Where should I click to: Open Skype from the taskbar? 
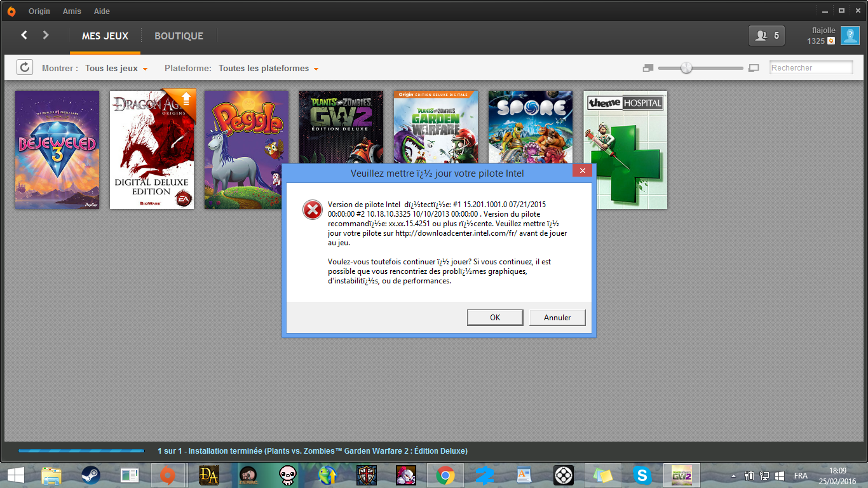(x=642, y=475)
